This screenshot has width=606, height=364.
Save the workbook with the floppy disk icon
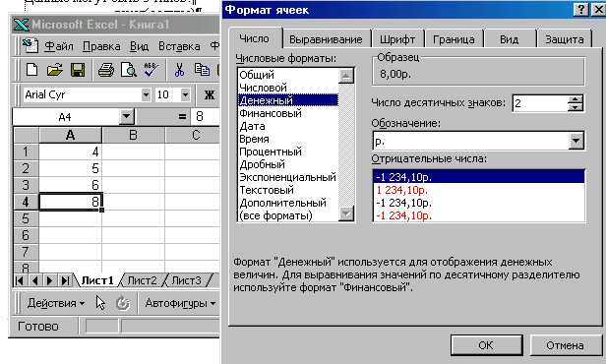(x=78, y=70)
